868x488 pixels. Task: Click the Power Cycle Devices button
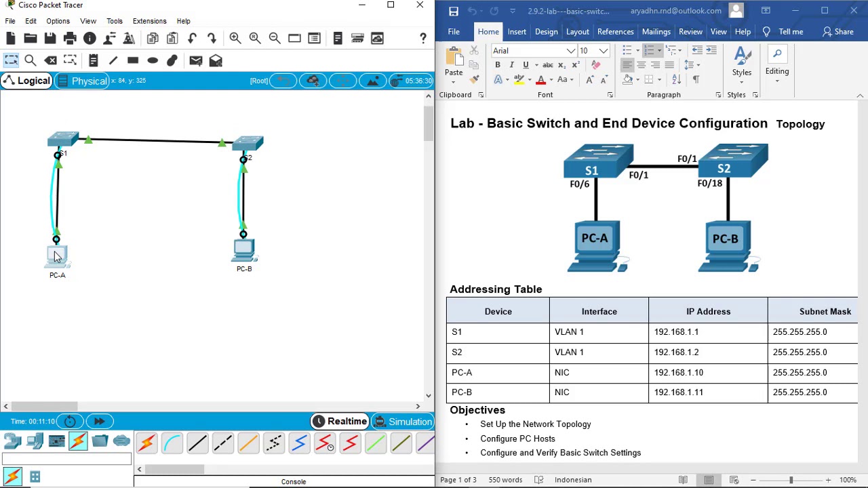70,422
